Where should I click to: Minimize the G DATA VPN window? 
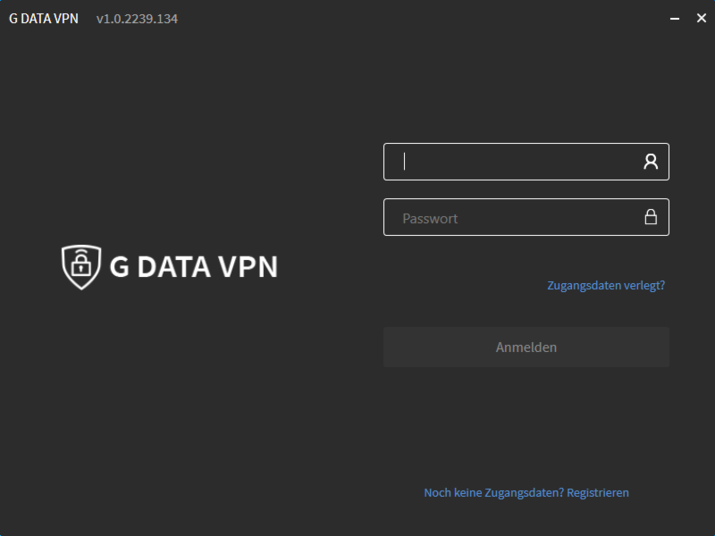point(674,18)
